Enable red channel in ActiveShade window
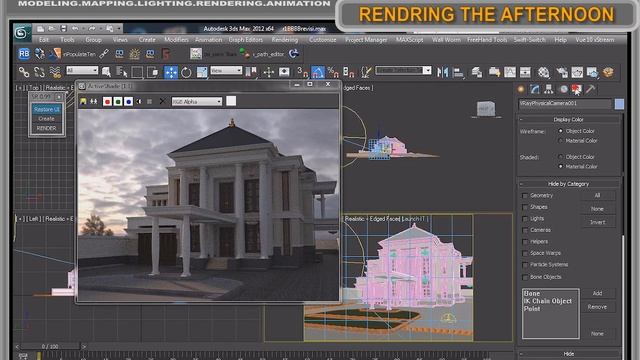The width and height of the screenshot is (640, 360). [x=107, y=101]
